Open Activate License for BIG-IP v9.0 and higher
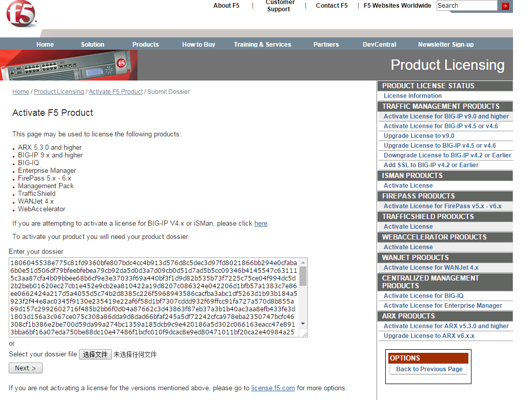532x400 pixels. pyautogui.click(x=446, y=116)
